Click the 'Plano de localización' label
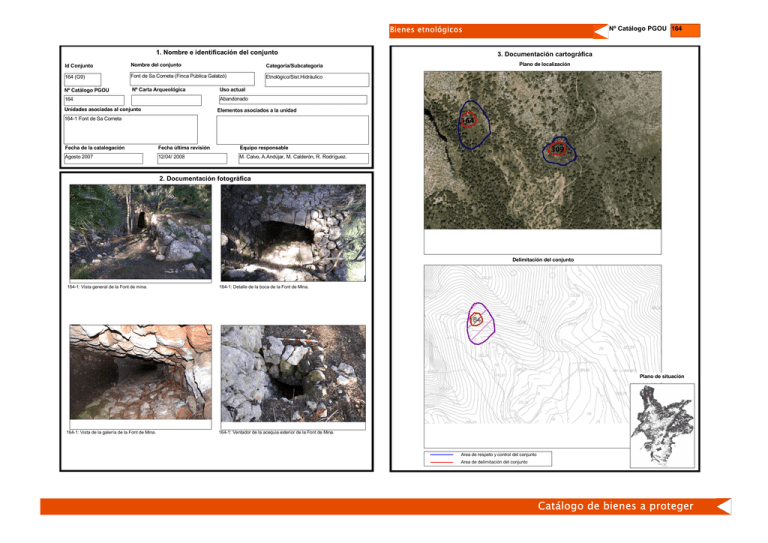Viewport: 768px width, 543px height. (x=545, y=64)
